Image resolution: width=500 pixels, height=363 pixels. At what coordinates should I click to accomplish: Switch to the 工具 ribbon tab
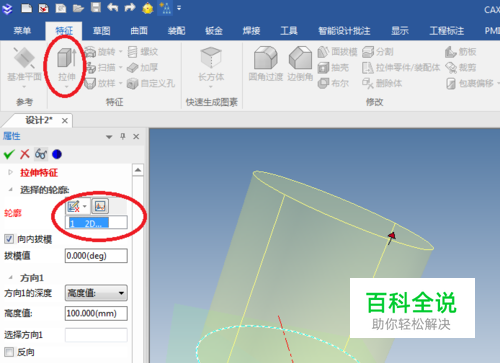pos(289,31)
